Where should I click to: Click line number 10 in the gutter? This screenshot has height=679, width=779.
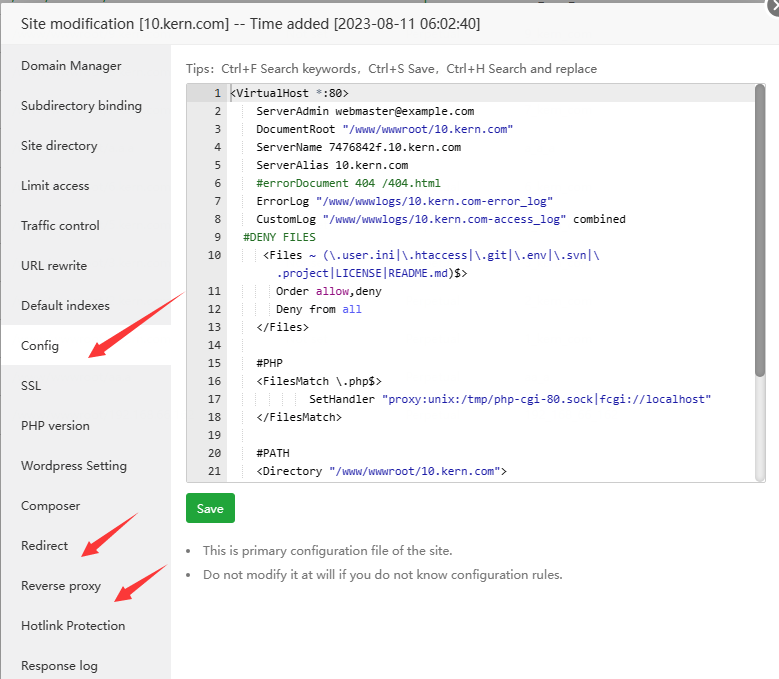pos(214,255)
